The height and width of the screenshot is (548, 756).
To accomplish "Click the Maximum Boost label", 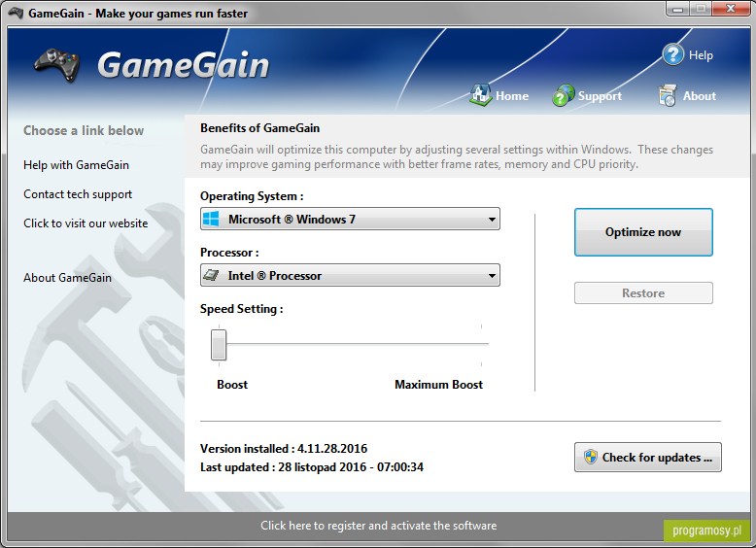I will click(439, 385).
